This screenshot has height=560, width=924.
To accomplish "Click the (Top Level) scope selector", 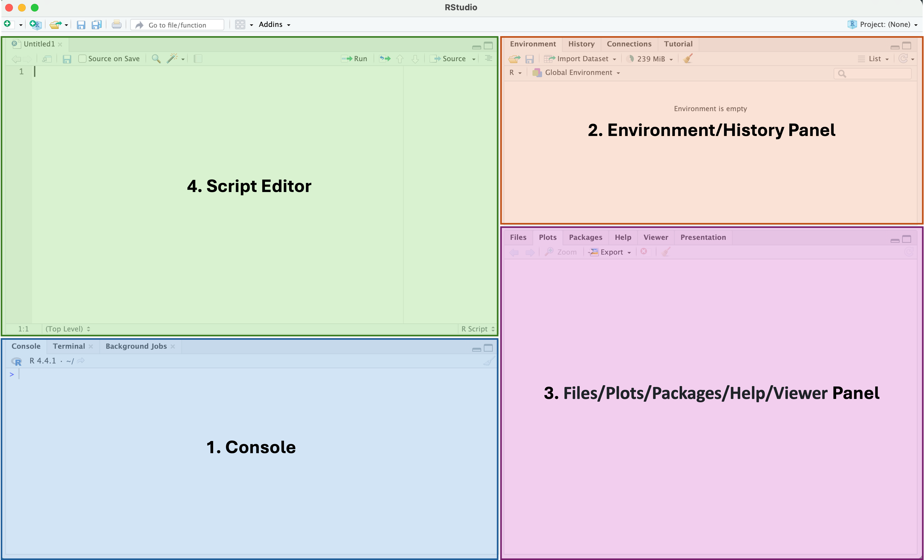I will (68, 329).
